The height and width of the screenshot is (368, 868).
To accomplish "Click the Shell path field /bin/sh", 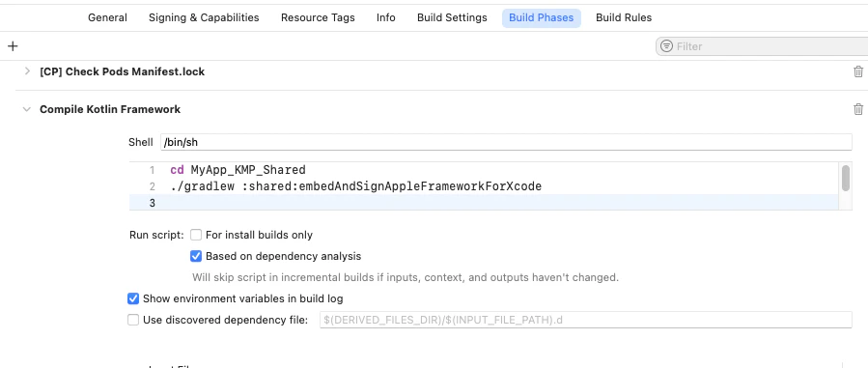I will pos(506,142).
